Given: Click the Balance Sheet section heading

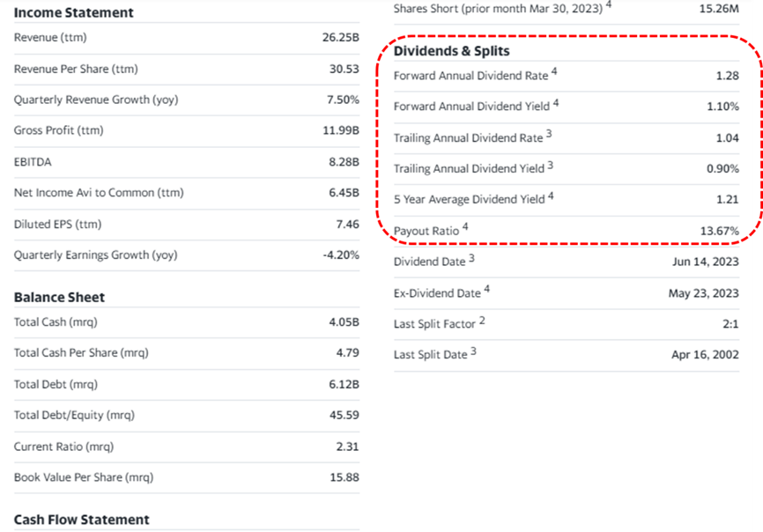Looking at the screenshot, I should pos(59,297).
